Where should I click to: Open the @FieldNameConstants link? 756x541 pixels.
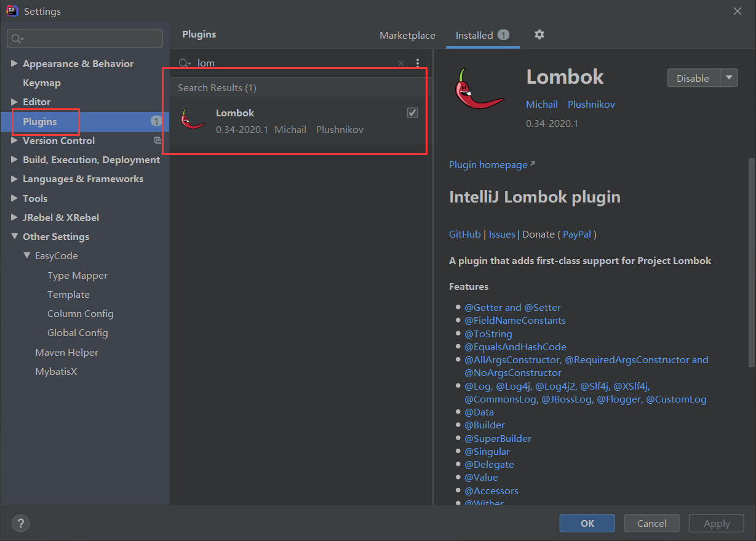515,320
